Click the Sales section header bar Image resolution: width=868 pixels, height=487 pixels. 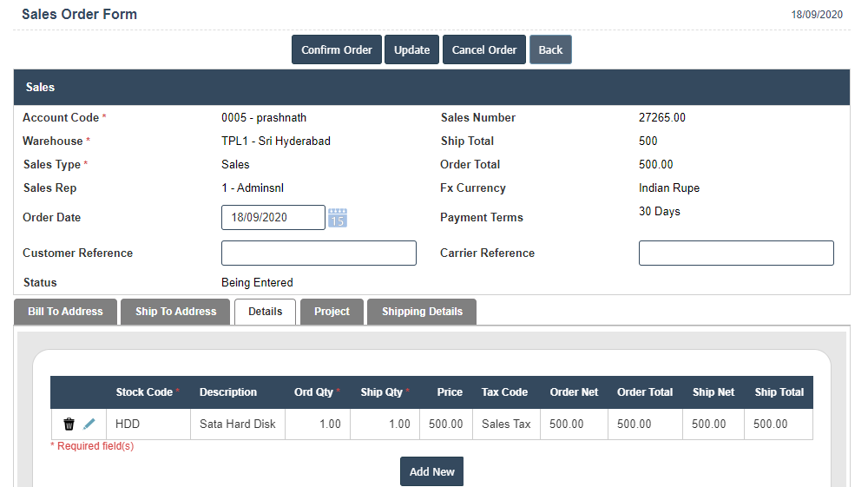coord(431,88)
